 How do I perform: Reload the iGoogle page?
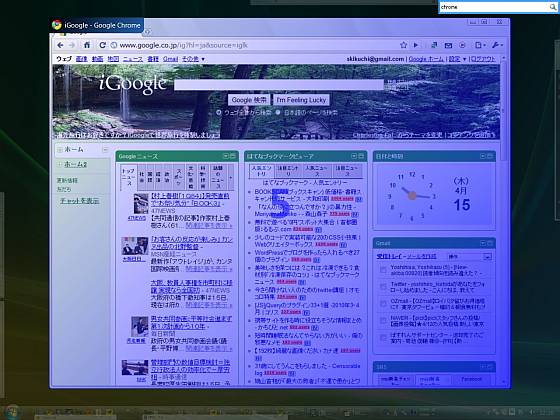(x=102, y=45)
